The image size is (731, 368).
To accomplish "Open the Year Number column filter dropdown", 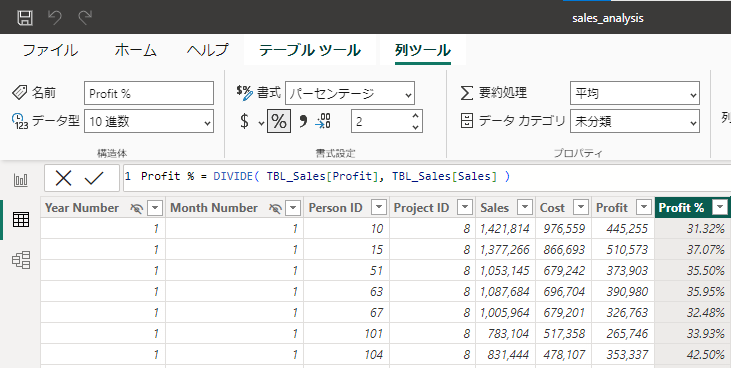I will click(x=155, y=208).
